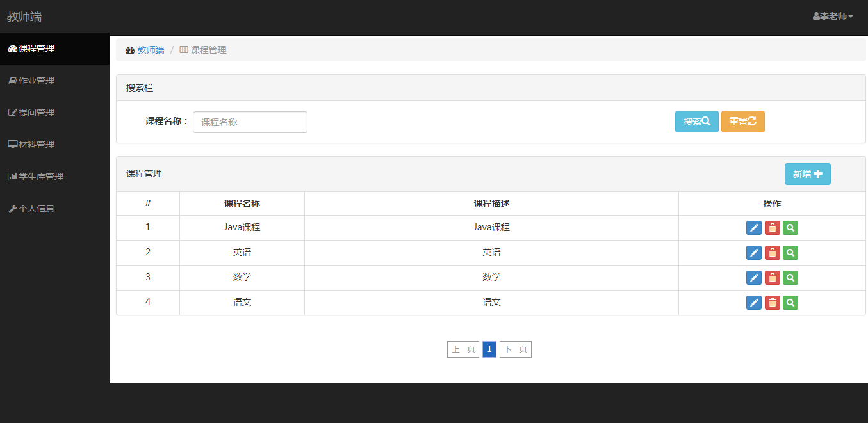Click the 教师端 breadcrumb link
868x423 pixels.
pos(151,50)
